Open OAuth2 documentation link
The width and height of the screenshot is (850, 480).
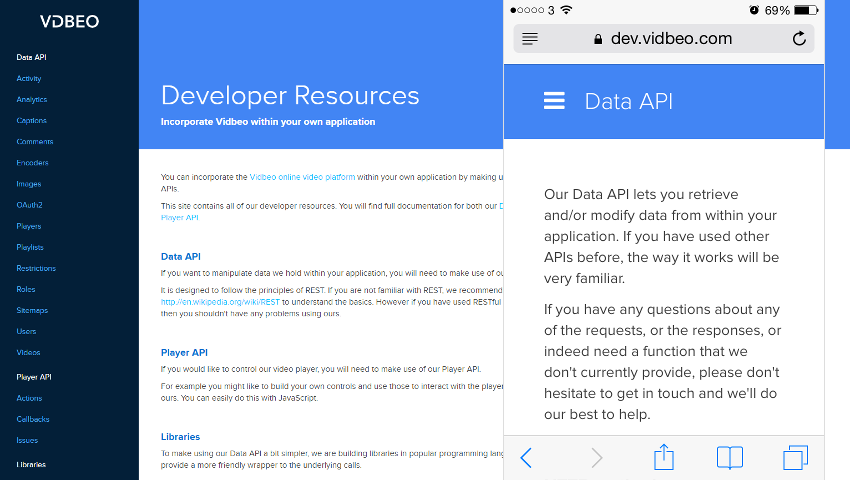click(x=29, y=205)
